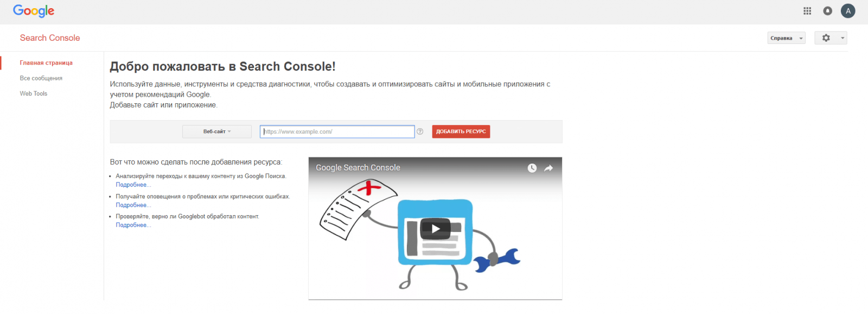Click Подробнее under search traffic analysis
This screenshot has height=314, width=868.
pos(133,185)
